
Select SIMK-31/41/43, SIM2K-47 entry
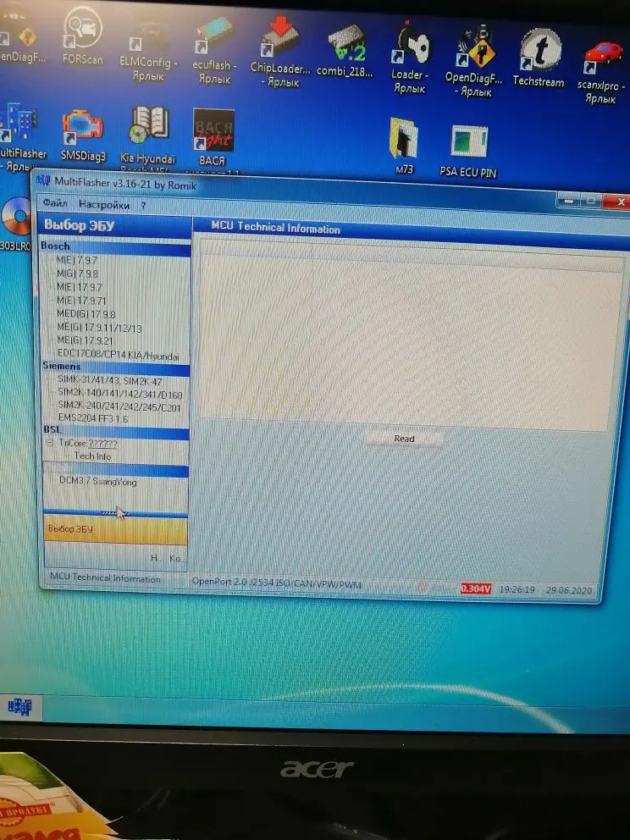[x=110, y=381]
